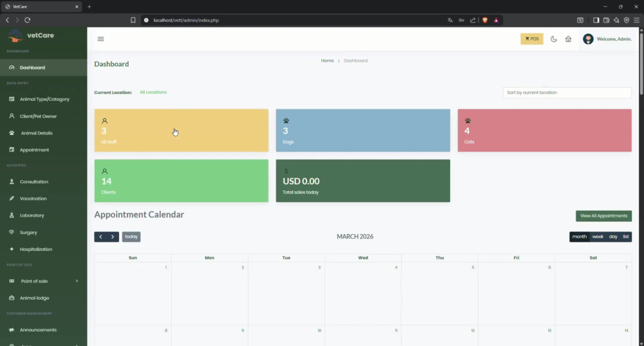Go to previous month in calendar
The image size is (644, 346).
coord(100,237)
